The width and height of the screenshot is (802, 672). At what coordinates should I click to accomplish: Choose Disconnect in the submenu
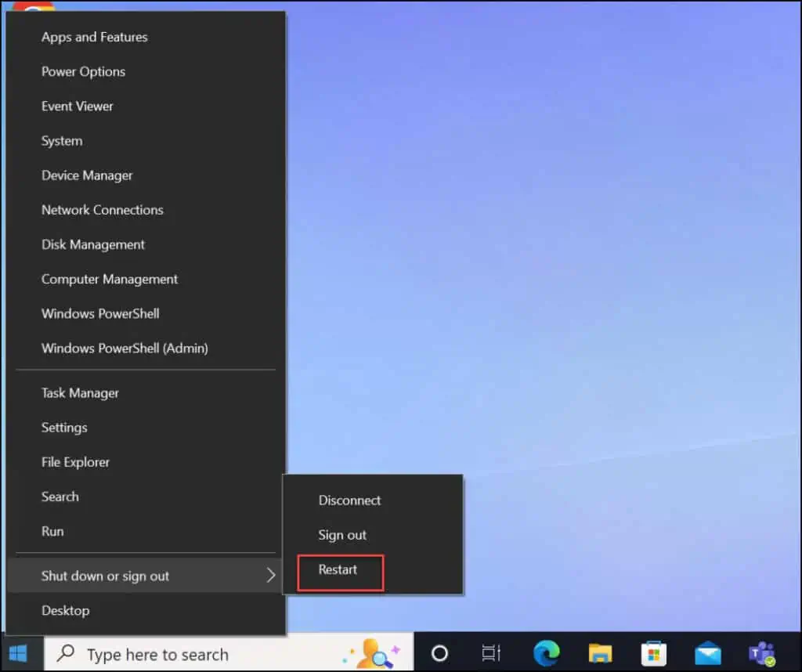coord(373,500)
